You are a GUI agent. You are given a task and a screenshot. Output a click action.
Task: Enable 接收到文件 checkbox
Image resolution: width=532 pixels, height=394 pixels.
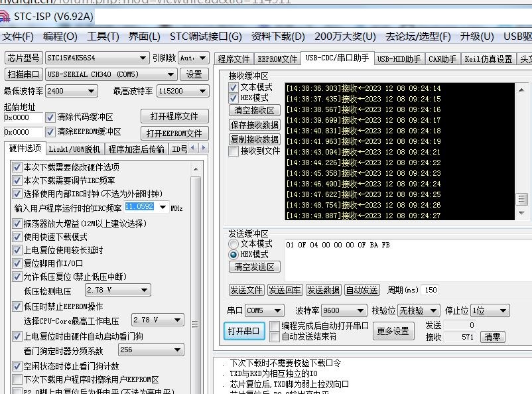pyautogui.click(x=233, y=151)
